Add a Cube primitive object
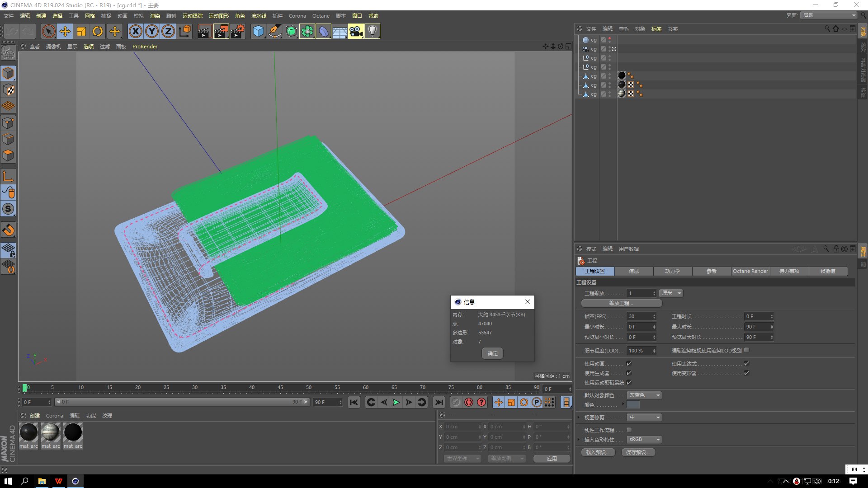The image size is (868, 488). click(258, 32)
